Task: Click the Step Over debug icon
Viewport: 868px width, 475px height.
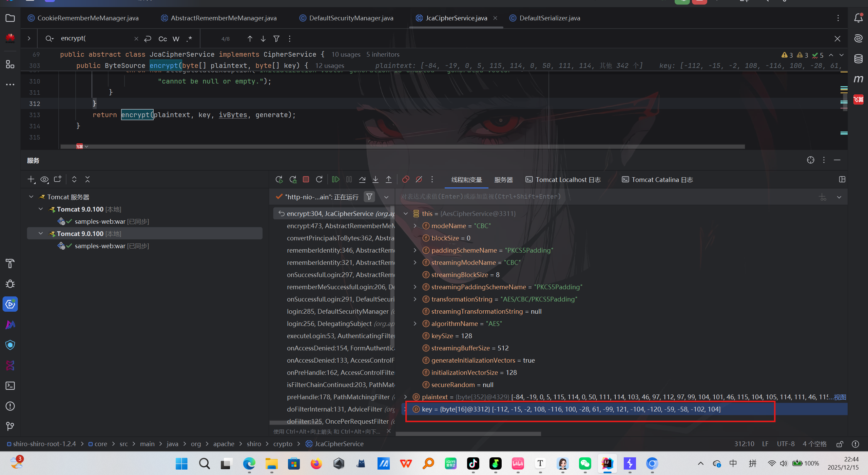Action: coord(362,179)
